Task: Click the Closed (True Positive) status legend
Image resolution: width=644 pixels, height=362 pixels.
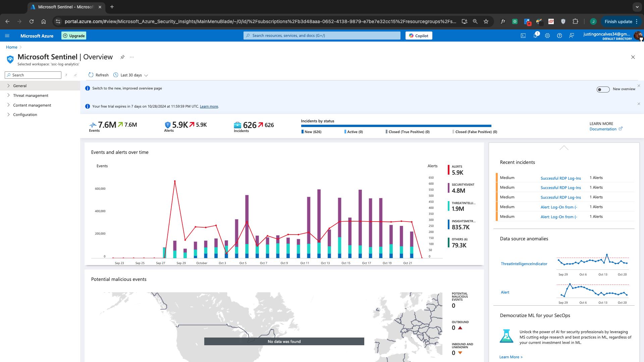Action: tap(408, 132)
